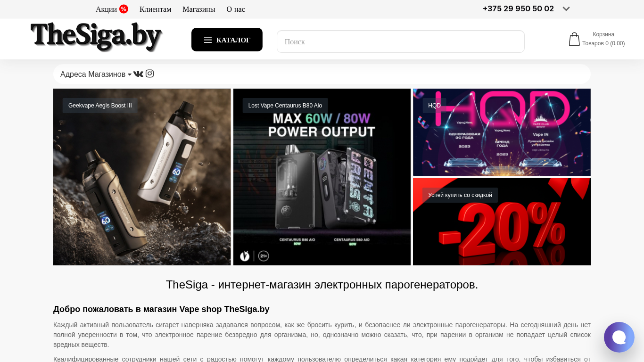Open the О нас page

pos(236,9)
